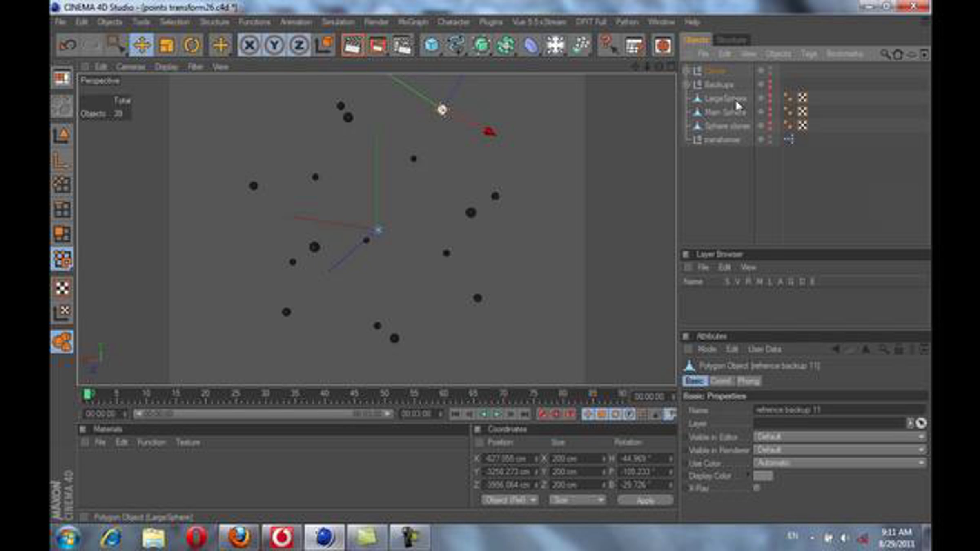Open the spline tools icon
The width and height of the screenshot is (980, 551).
[x=456, y=45]
